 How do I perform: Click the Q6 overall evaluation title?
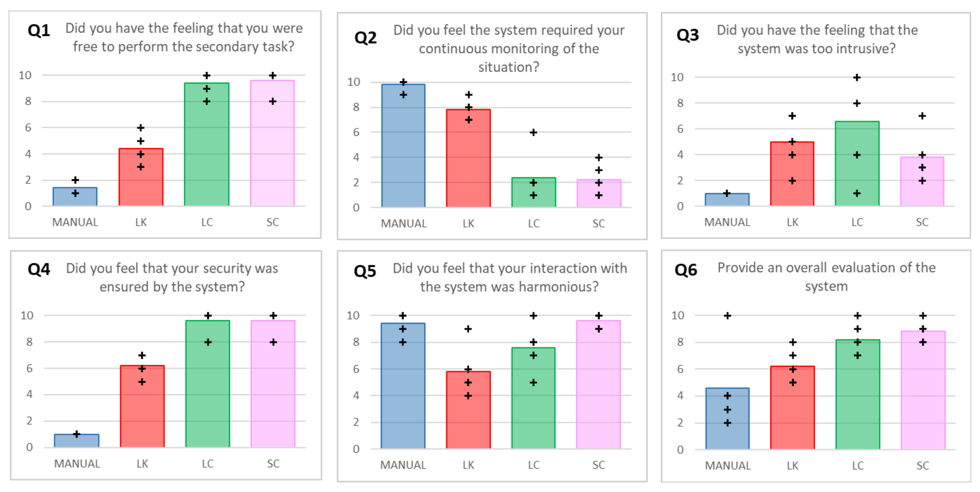tap(826, 277)
